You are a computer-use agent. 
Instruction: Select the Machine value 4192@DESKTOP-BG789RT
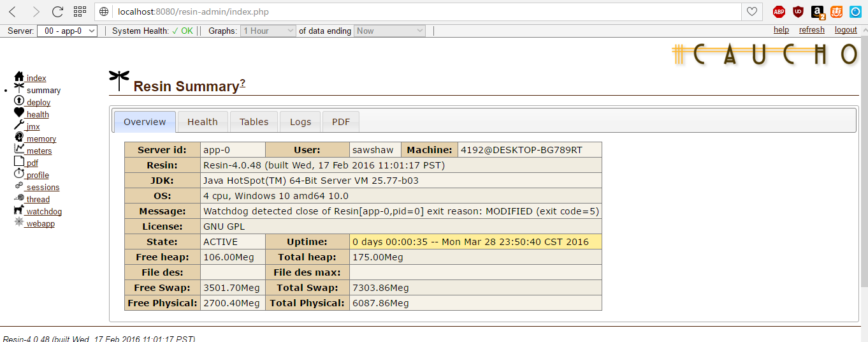click(521, 150)
